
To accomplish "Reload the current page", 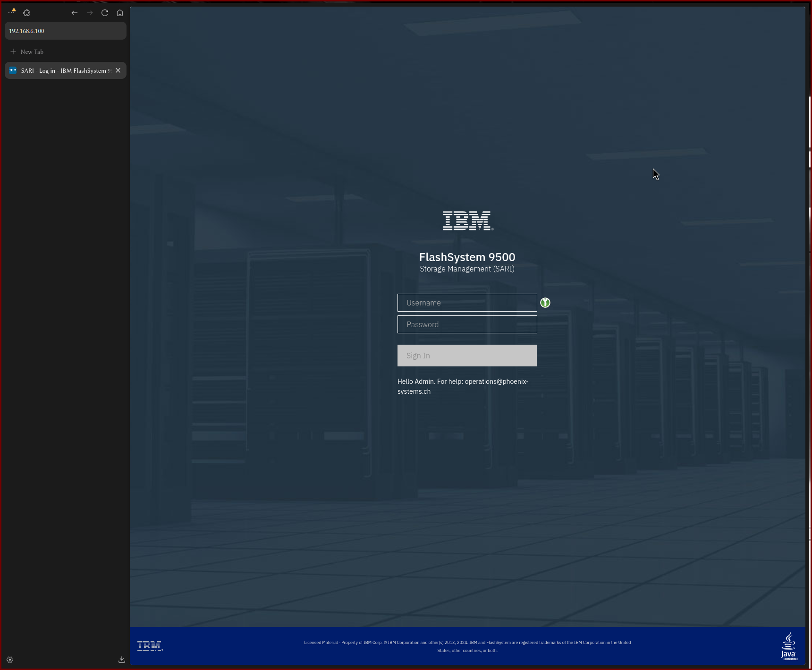I will click(x=105, y=13).
